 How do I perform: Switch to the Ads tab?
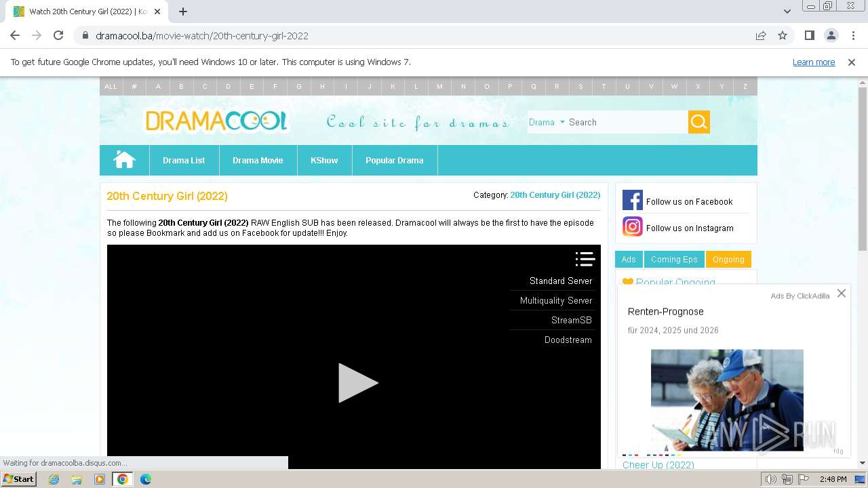pos(629,260)
